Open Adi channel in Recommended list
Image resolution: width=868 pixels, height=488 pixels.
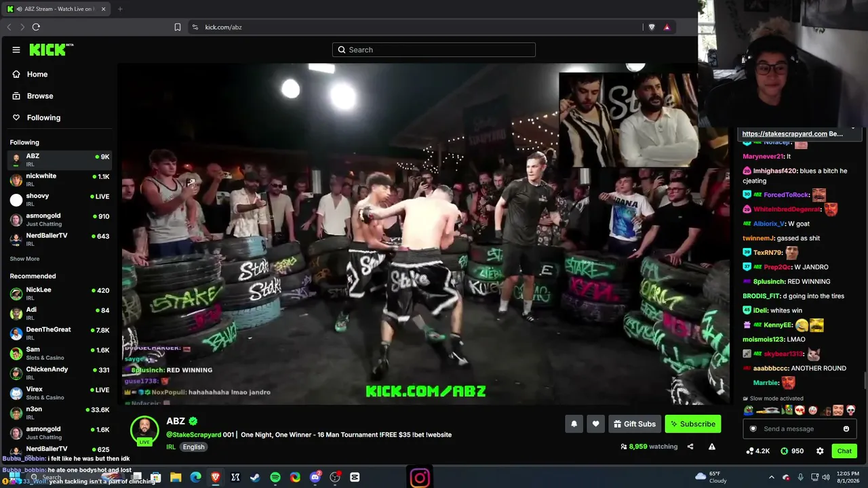click(x=60, y=313)
